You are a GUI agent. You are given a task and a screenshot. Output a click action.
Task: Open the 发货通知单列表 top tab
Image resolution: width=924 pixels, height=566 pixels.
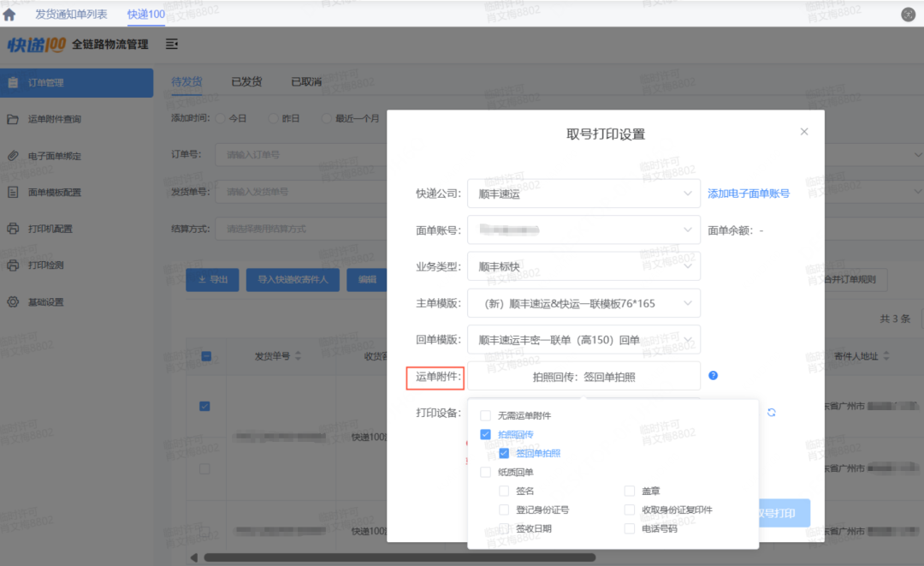[71, 15]
